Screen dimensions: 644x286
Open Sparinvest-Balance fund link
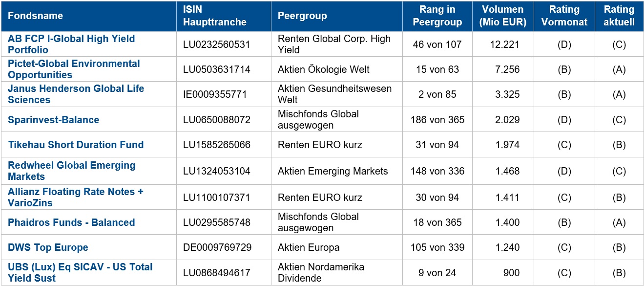53,120
